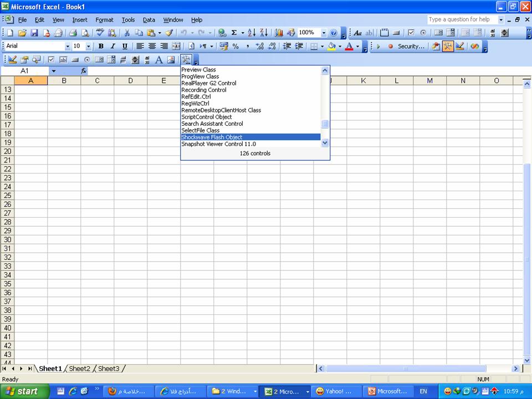The width and height of the screenshot is (532, 399).
Task: Open the Insert menu
Action: click(80, 20)
